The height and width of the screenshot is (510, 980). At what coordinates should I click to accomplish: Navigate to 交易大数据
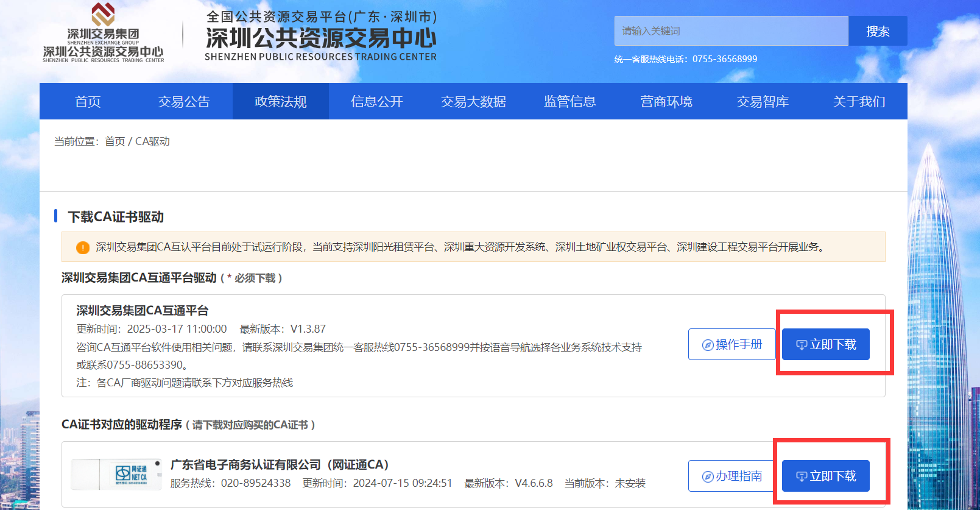473,102
